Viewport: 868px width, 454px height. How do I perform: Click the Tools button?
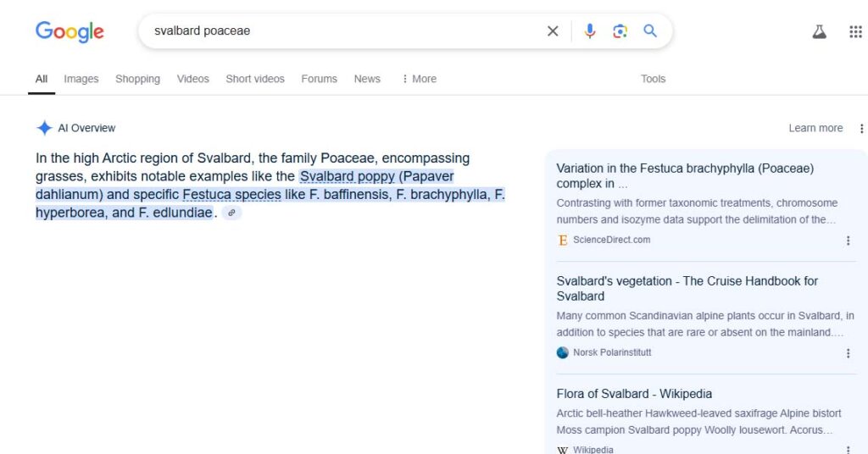pos(653,79)
